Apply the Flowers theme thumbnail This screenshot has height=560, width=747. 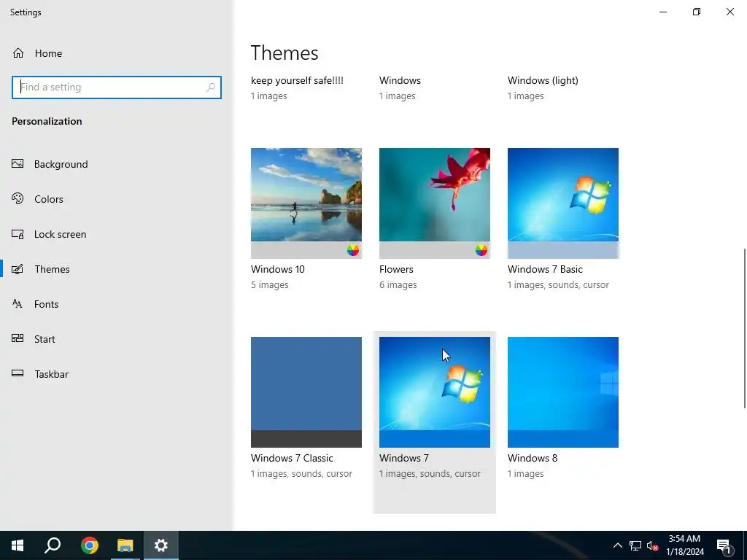(435, 203)
